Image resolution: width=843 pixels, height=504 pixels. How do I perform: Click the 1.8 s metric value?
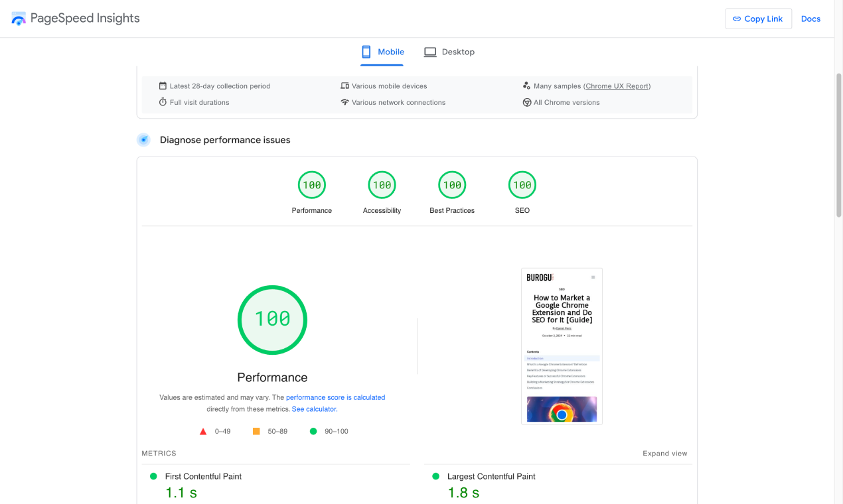(x=463, y=493)
